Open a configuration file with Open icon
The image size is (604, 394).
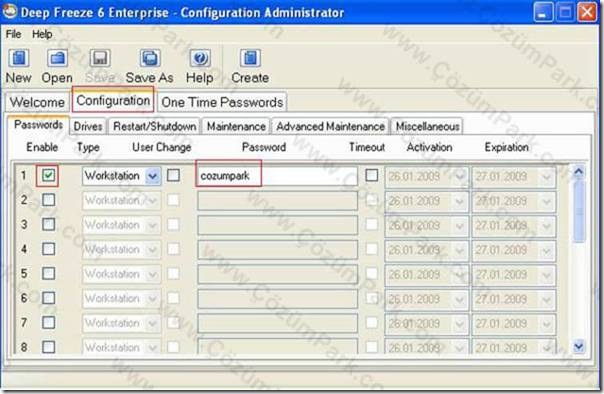(57, 59)
